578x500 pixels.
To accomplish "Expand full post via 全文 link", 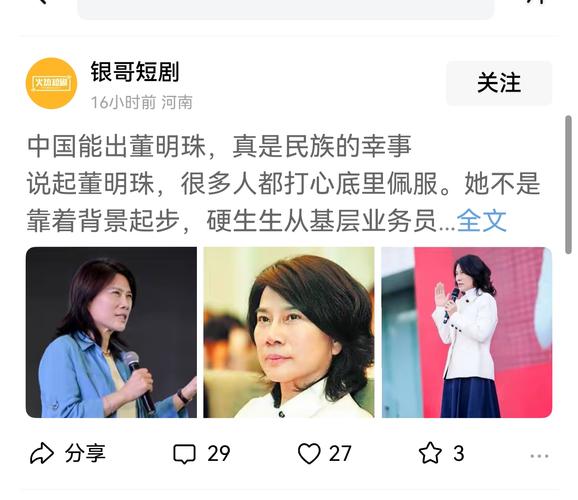I will pos(482,221).
